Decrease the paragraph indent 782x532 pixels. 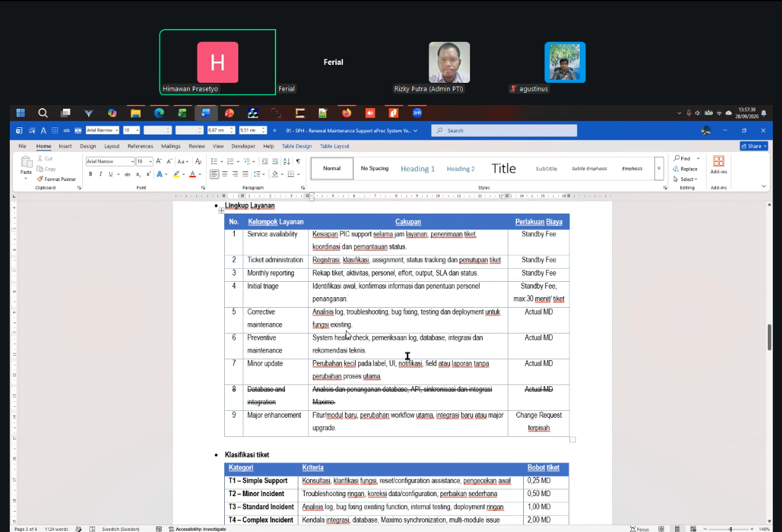[265, 161]
